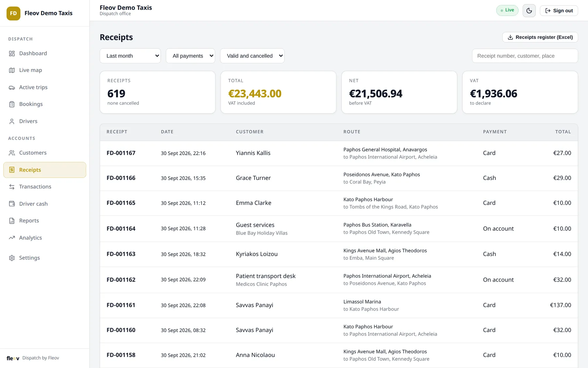Click the Reports document icon
The width and height of the screenshot is (588, 368).
tap(12, 221)
